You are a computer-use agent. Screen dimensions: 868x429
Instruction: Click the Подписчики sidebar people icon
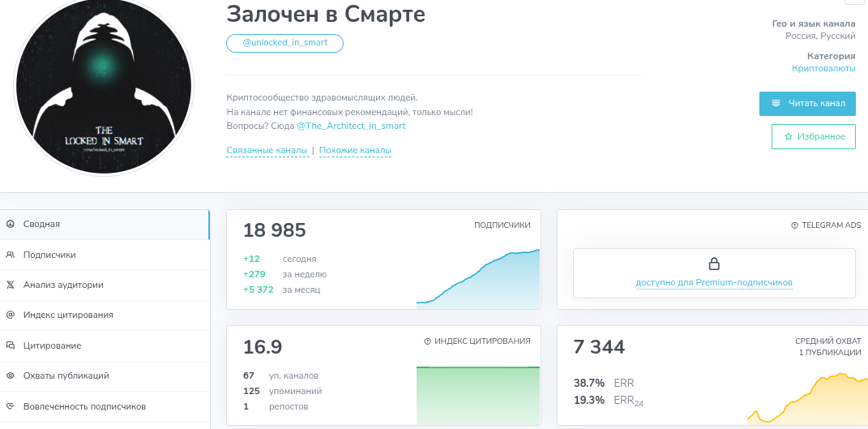[x=10, y=255]
